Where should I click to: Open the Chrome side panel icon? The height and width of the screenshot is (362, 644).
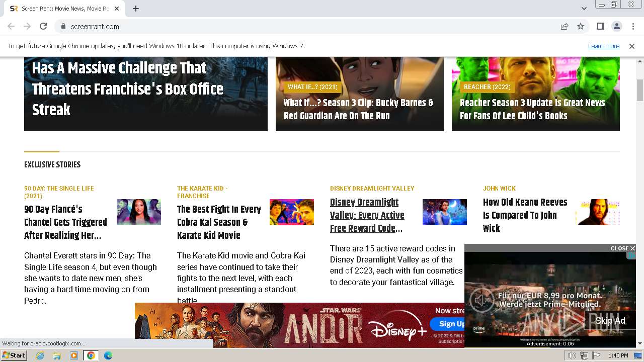tap(600, 26)
